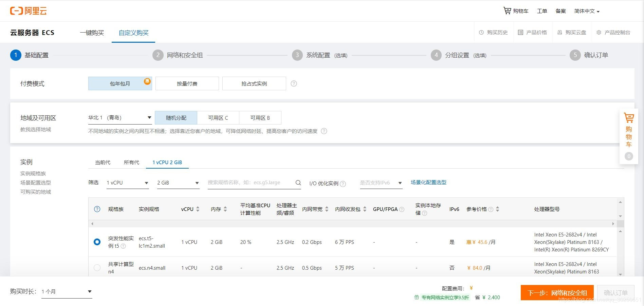Open 工单 in top menu
The width and height of the screenshot is (644, 306).
pyautogui.click(x=542, y=11)
